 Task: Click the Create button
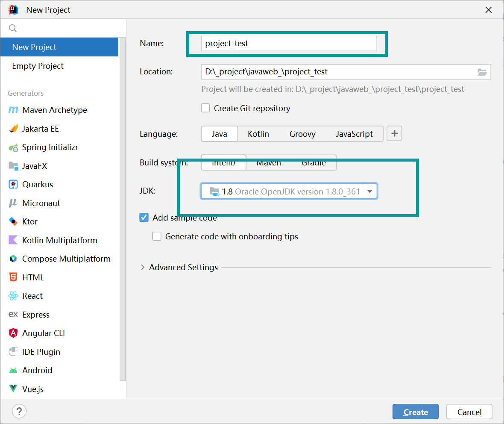coord(415,412)
